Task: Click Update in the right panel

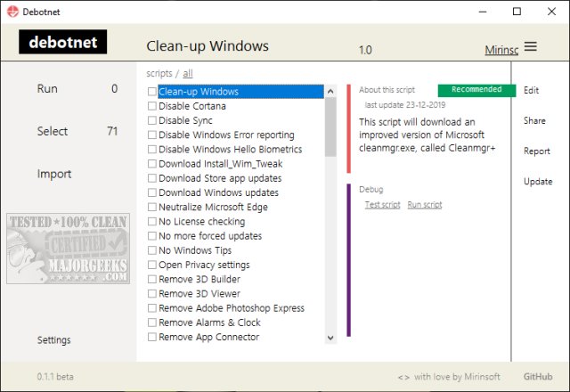Action: pyautogui.click(x=538, y=182)
